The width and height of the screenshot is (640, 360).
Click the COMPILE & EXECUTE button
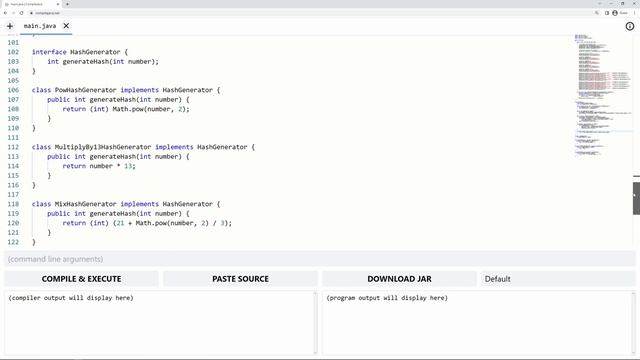81,279
